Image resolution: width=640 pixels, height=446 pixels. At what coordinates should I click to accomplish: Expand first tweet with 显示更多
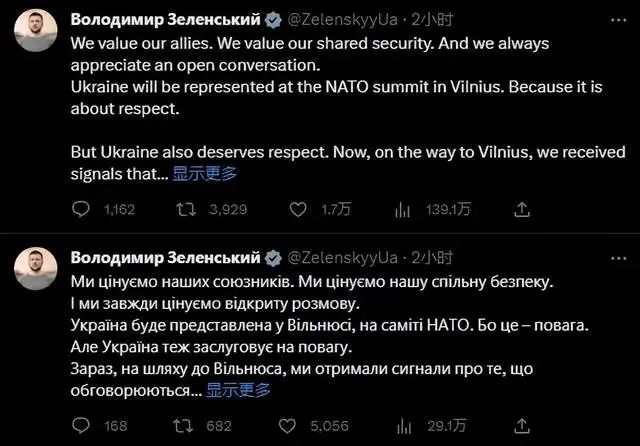pyautogui.click(x=204, y=174)
